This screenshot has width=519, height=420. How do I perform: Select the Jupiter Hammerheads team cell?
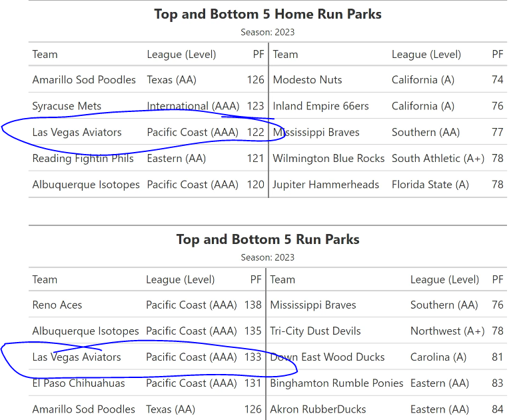(x=326, y=185)
